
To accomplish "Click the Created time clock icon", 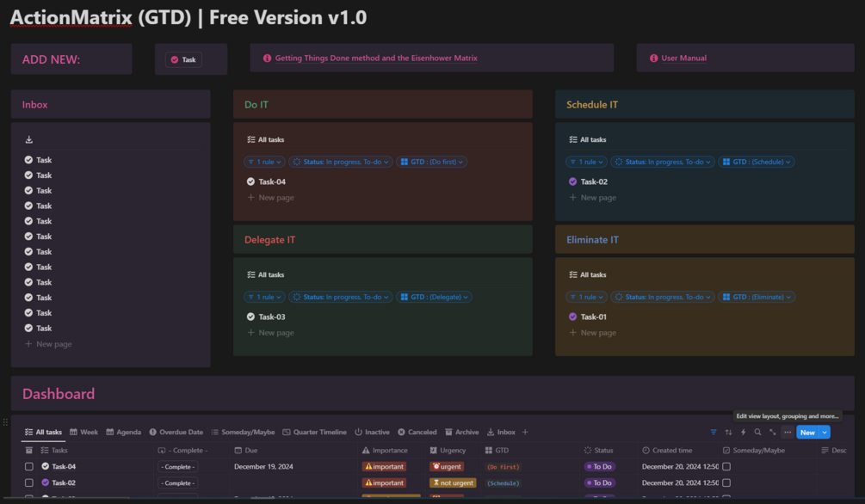I will [x=646, y=451].
